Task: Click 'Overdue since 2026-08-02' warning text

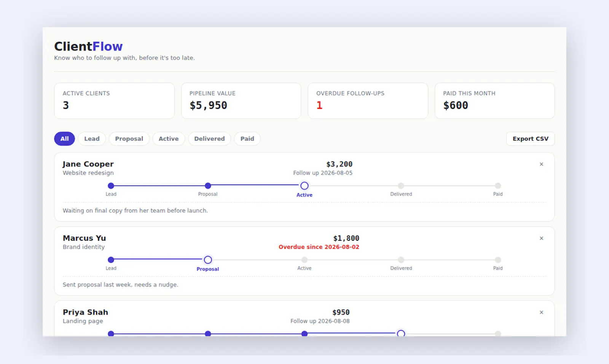Action: tap(319, 247)
